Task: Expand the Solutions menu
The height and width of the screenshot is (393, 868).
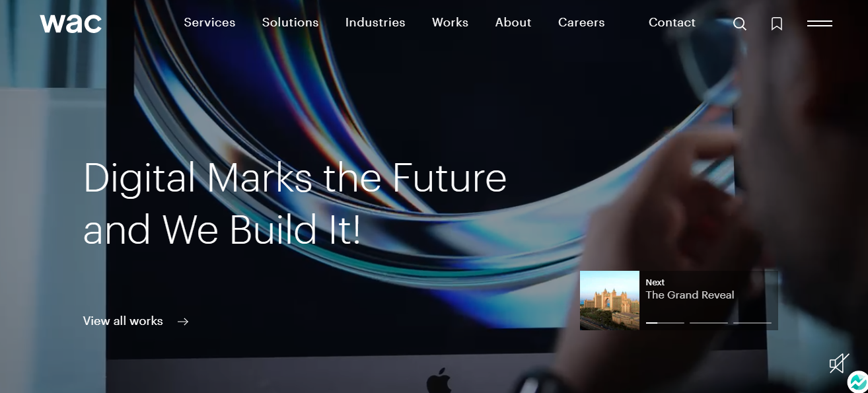Action: tap(290, 22)
